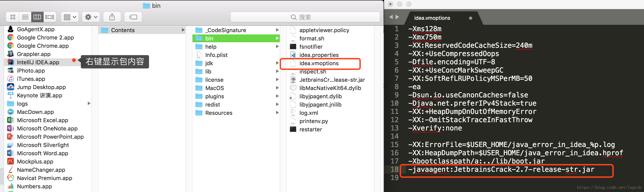Select Info.plist file
644x192 pixels.
point(216,55)
